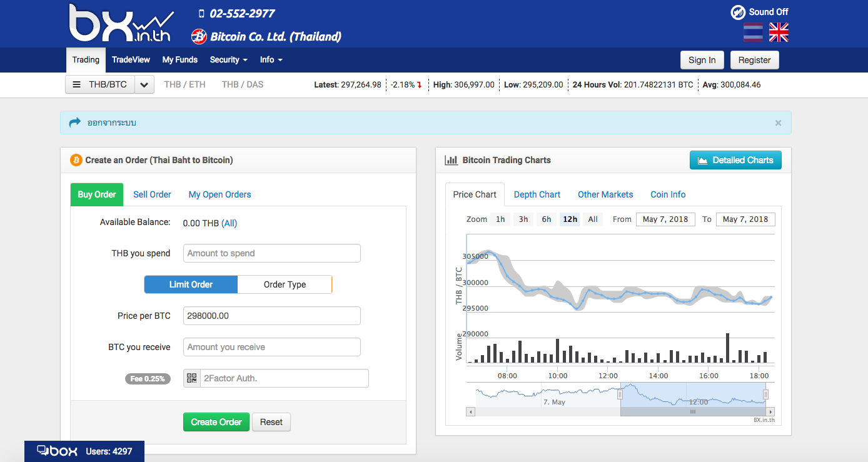This screenshot has width=868, height=462.
Task: Click the Price per BTC field
Action: pos(272,316)
